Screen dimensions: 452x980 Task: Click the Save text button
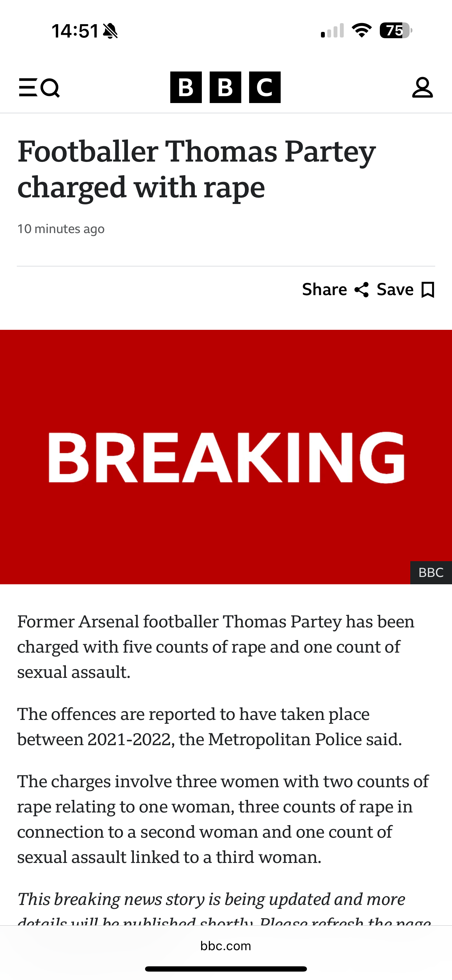point(395,290)
